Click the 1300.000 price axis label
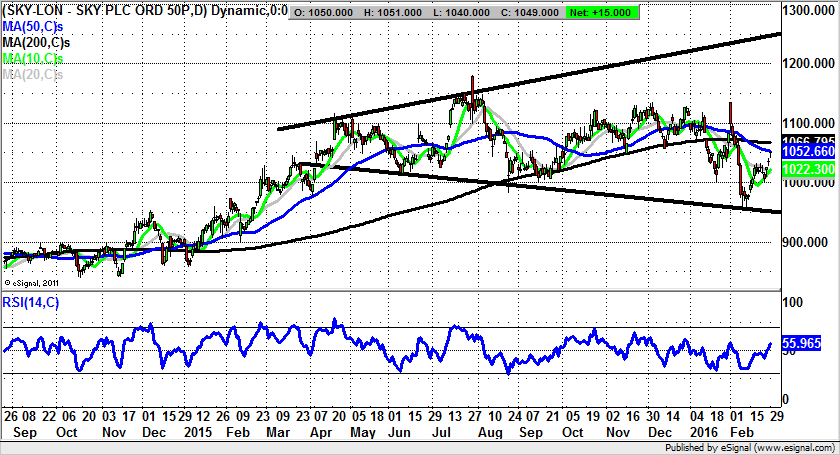The width and height of the screenshot is (840, 455). 810,9
